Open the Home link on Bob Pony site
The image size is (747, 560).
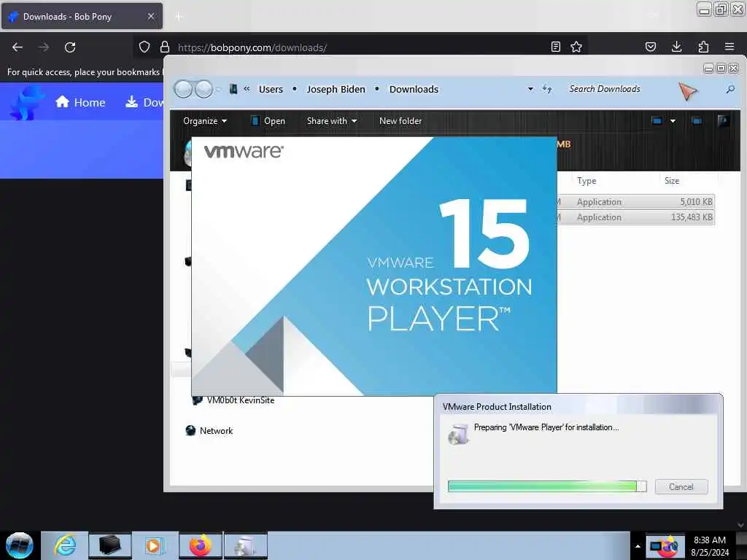tap(80, 102)
